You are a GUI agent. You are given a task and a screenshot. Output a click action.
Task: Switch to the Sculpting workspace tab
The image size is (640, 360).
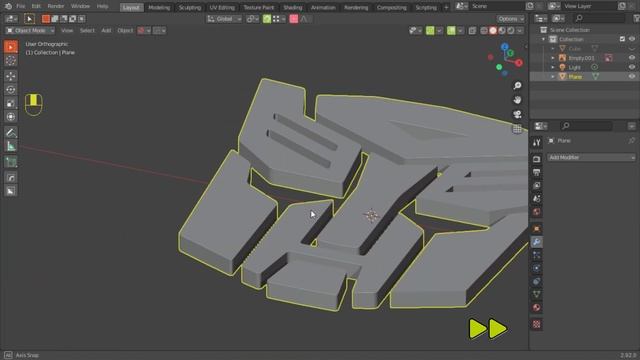coord(190,7)
